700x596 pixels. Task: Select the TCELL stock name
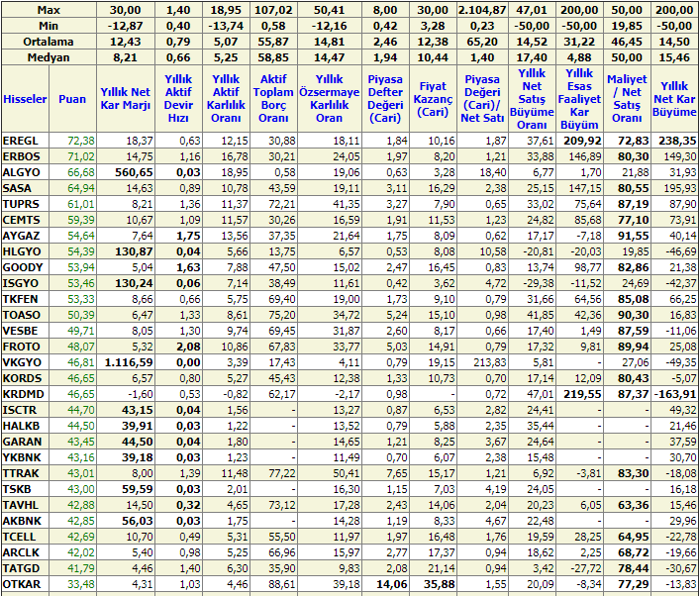point(19,537)
